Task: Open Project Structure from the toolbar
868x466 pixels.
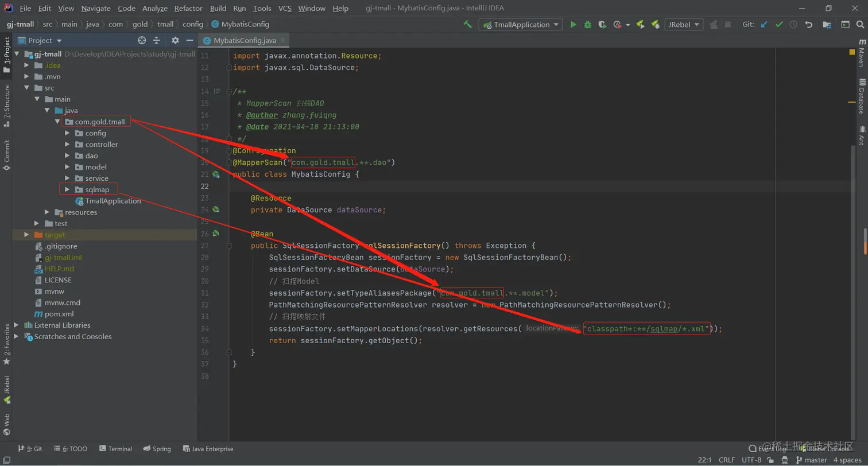Action: click(827, 25)
